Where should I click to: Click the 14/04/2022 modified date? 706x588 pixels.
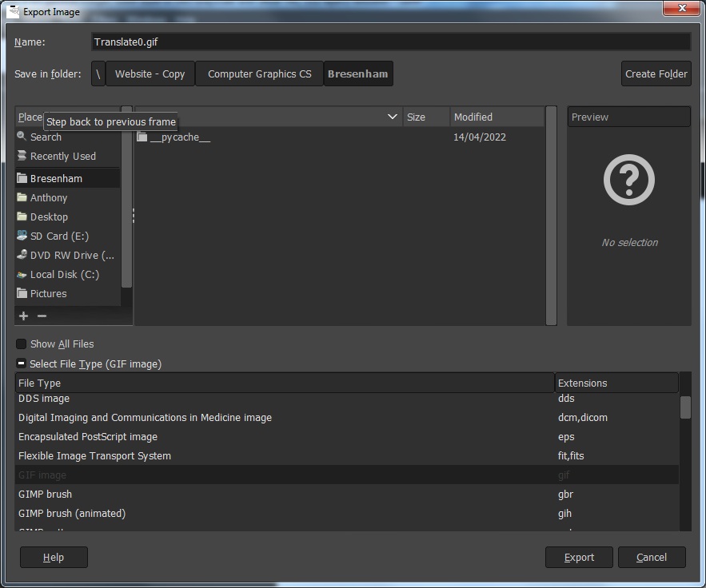click(x=480, y=137)
